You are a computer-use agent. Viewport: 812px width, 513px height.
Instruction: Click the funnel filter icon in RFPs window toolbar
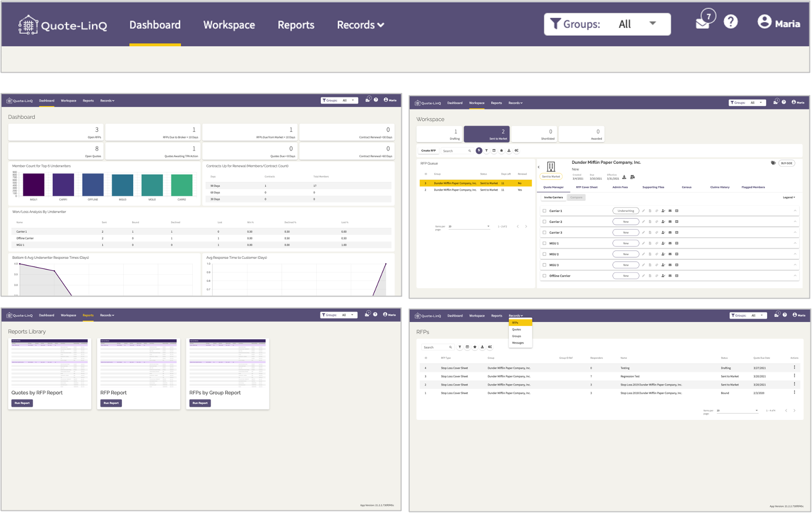click(460, 347)
